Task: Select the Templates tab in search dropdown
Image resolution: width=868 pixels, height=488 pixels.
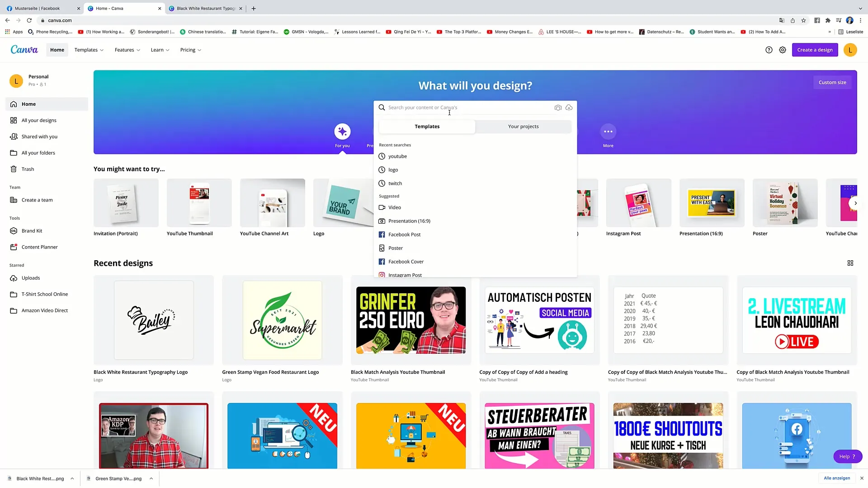Action: 427,127
